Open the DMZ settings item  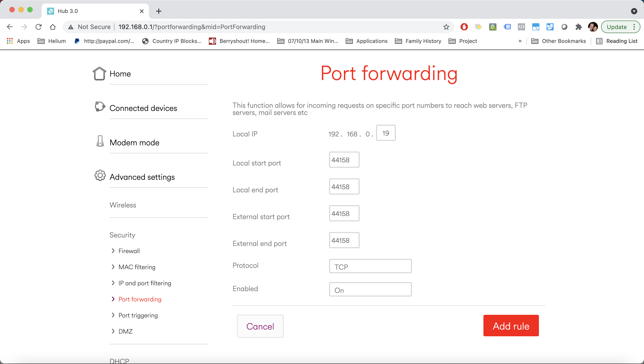(125, 331)
